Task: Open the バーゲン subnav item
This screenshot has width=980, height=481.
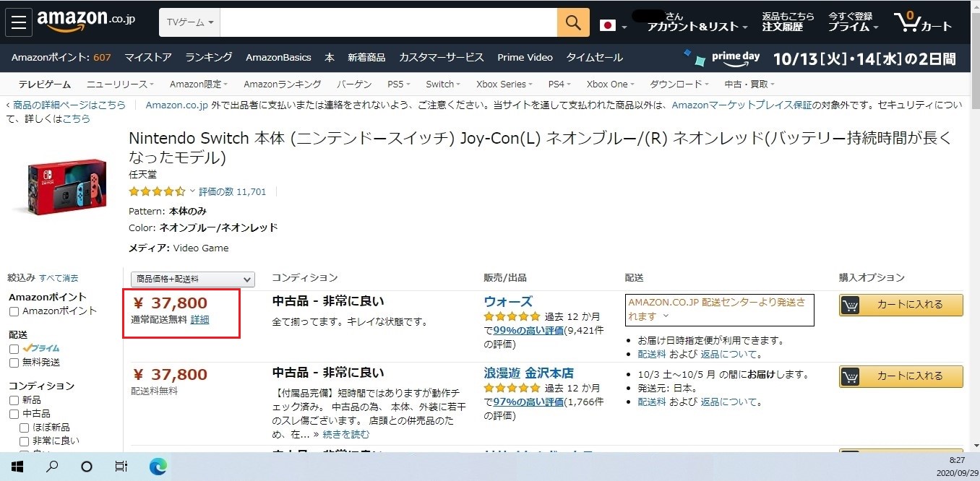Action: pyautogui.click(x=354, y=84)
